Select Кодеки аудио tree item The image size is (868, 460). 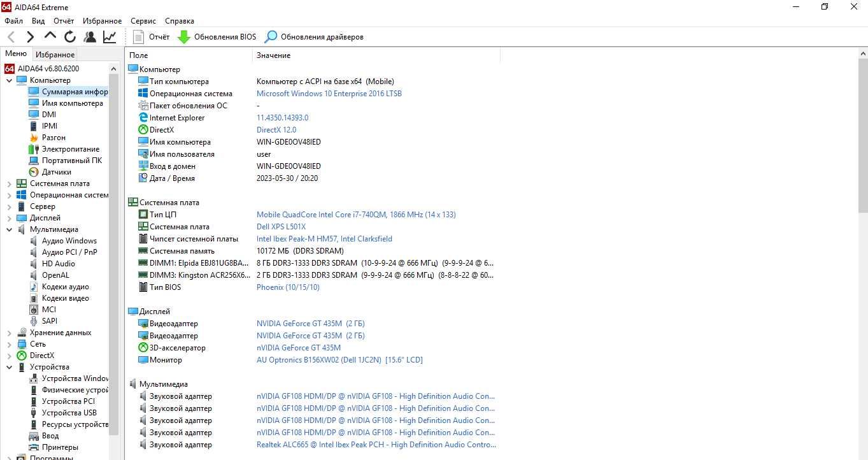click(59, 286)
